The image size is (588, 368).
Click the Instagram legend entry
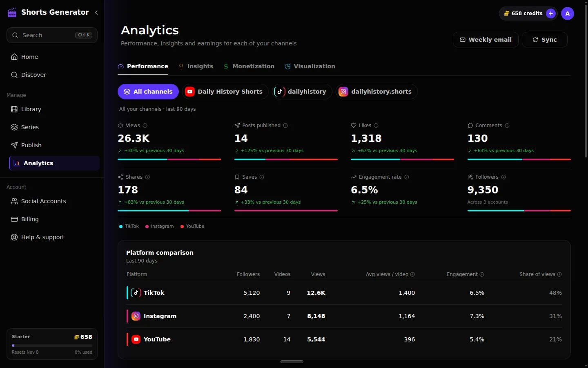point(160,227)
